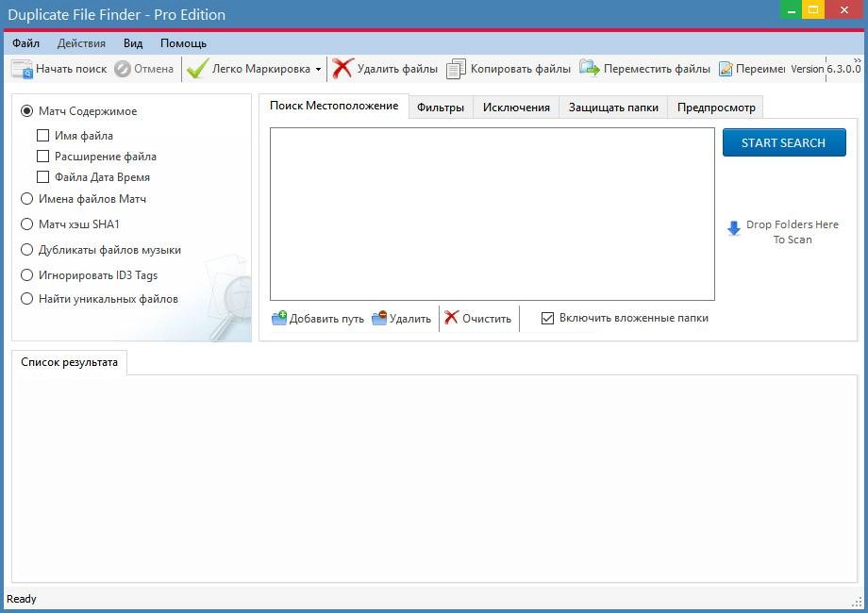868x613 pixels.
Task: Click the Добавить путь button label
Action: point(326,319)
